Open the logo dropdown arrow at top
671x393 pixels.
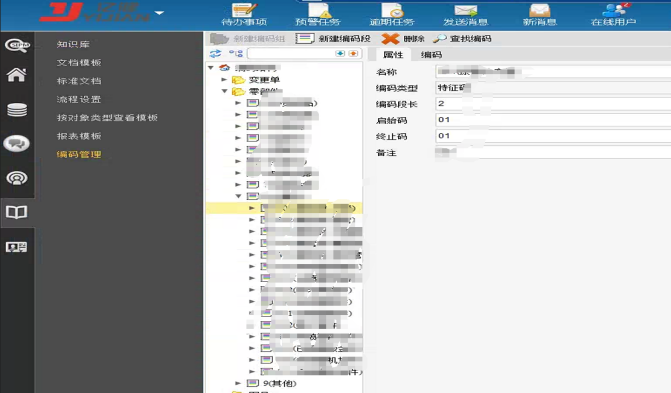pyautogui.click(x=159, y=13)
